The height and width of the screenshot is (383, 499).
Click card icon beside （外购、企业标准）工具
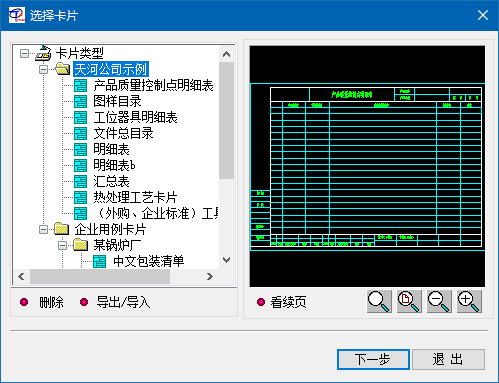click(80, 213)
